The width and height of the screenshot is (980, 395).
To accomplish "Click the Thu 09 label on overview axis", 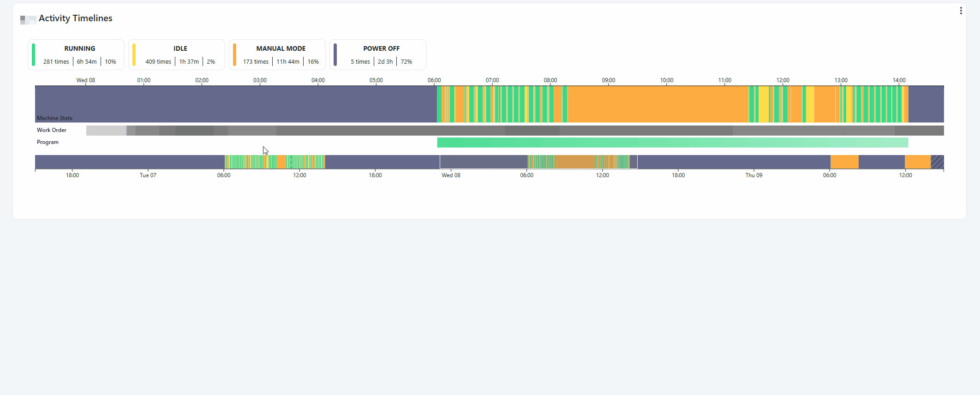I will click(753, 175).
